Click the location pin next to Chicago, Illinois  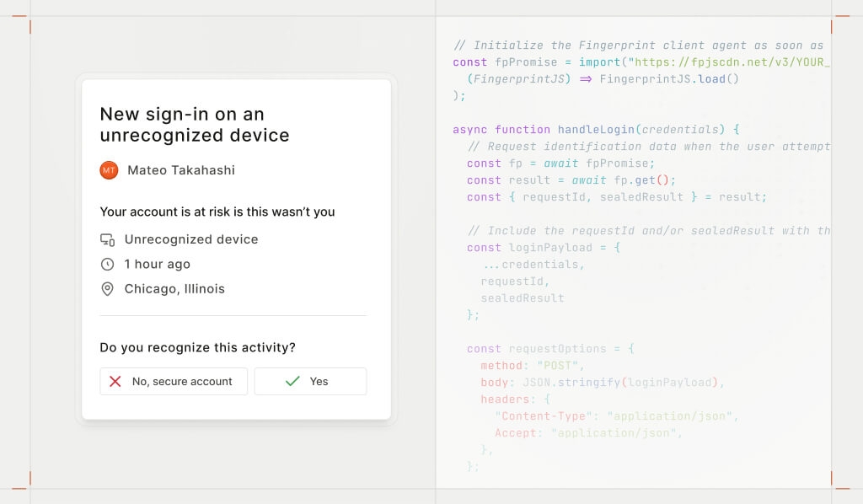pyautogui.click(x=107, y=288)
